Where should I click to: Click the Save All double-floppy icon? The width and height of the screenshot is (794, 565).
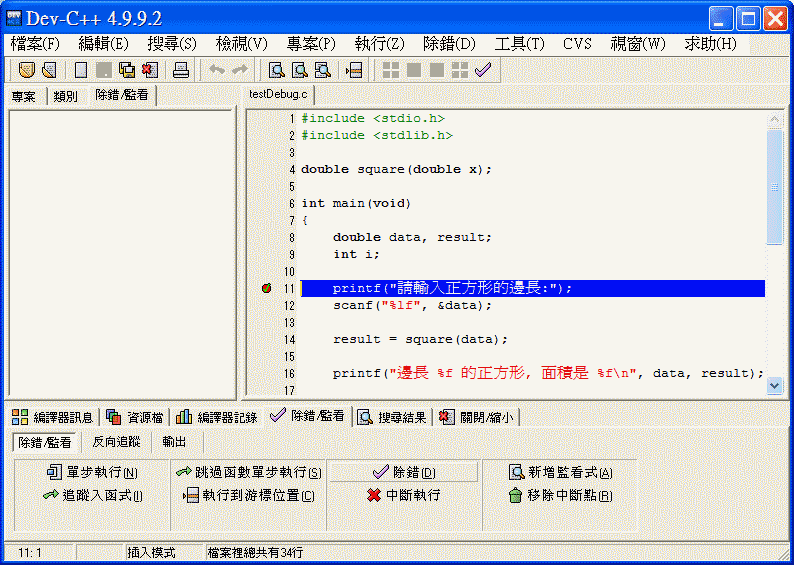point(127,70)
